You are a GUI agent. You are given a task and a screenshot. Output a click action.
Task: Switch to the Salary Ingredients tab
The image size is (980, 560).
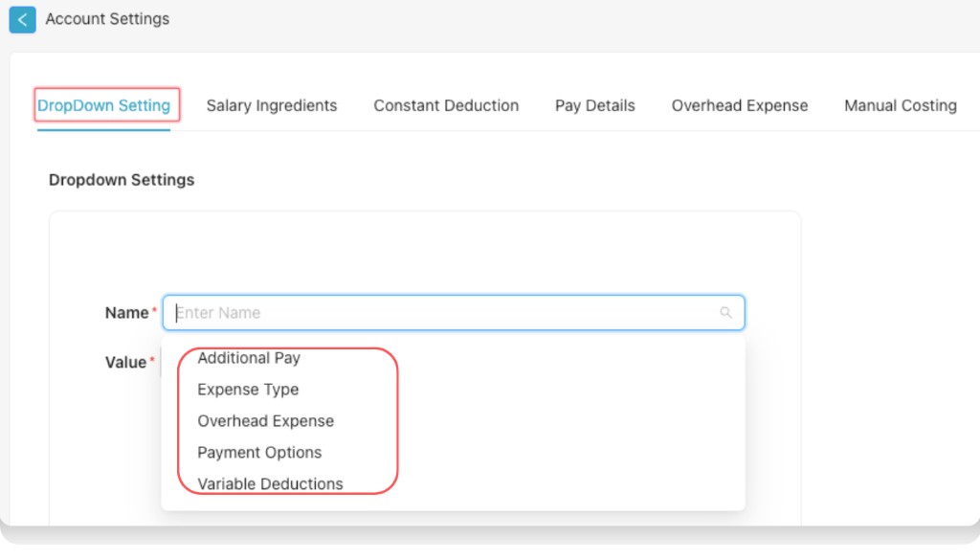coord(272,105)
